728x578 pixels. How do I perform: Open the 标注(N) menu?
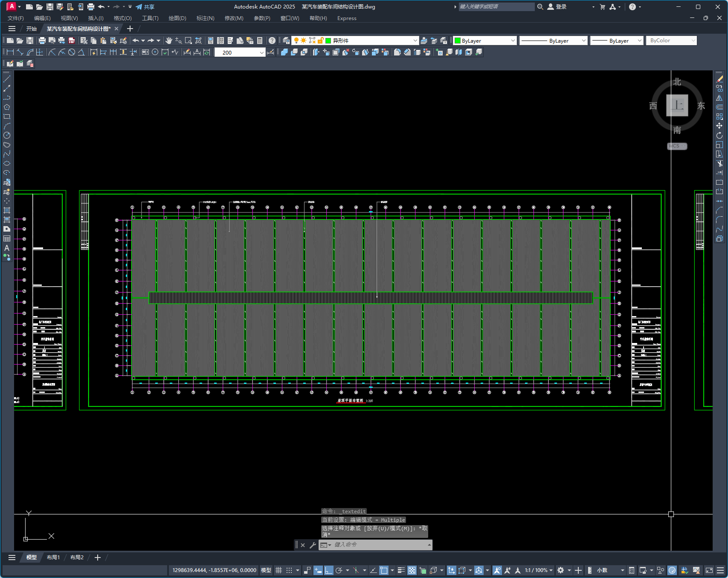[x=205, y=18]
